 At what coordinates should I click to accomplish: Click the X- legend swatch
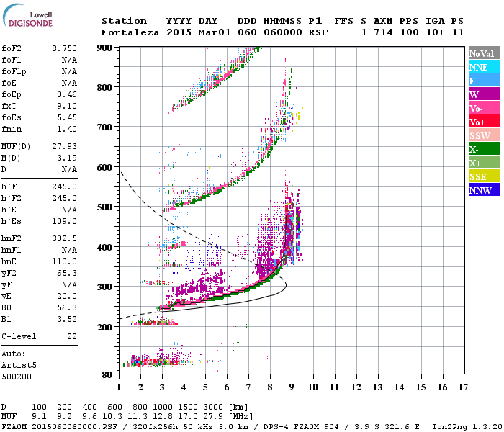pyautogui.click(x=484, y=149)
